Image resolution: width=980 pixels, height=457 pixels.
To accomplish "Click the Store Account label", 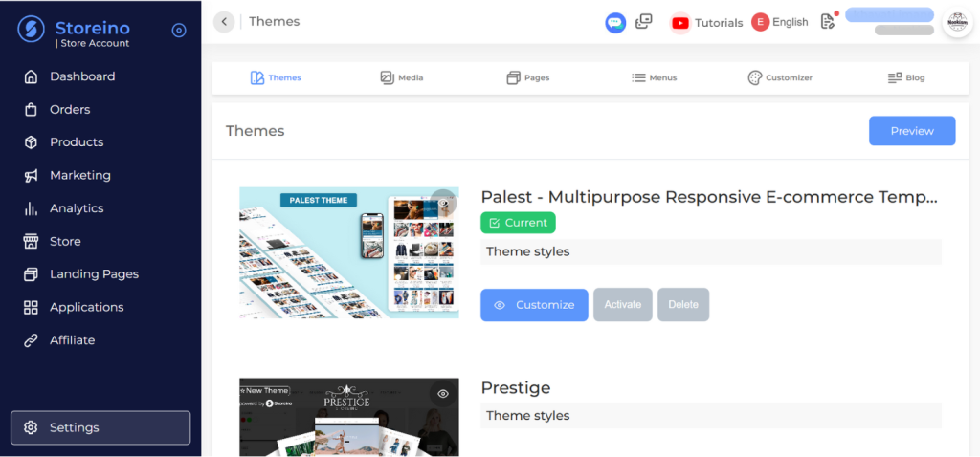I will [x=93, y=44].
